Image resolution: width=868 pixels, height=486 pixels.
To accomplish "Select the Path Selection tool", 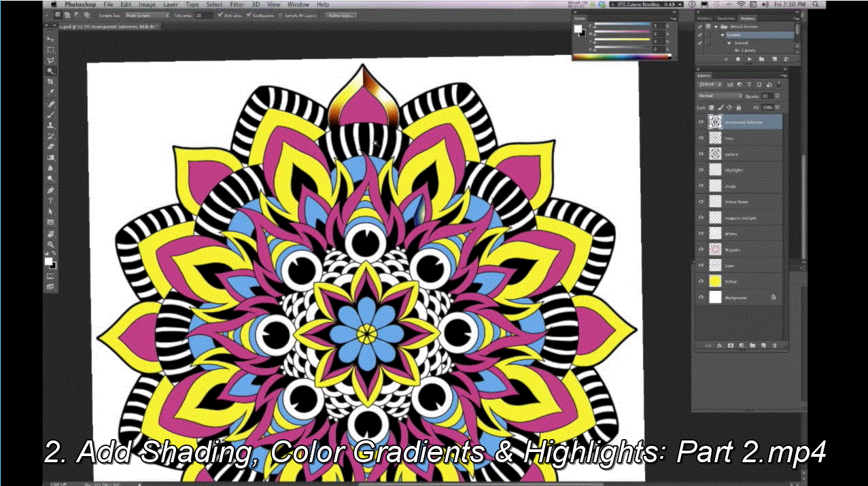I will (x=50, y=211).
